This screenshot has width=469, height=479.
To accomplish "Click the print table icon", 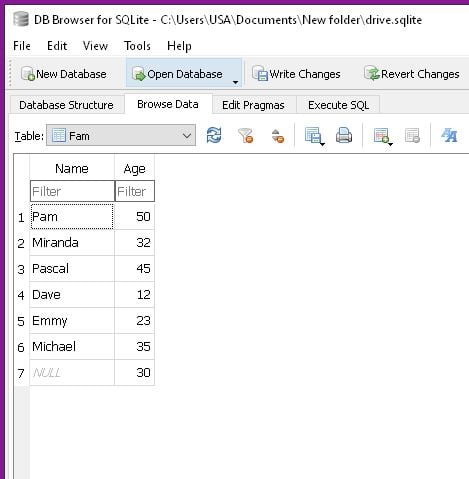I will [344, 136].
